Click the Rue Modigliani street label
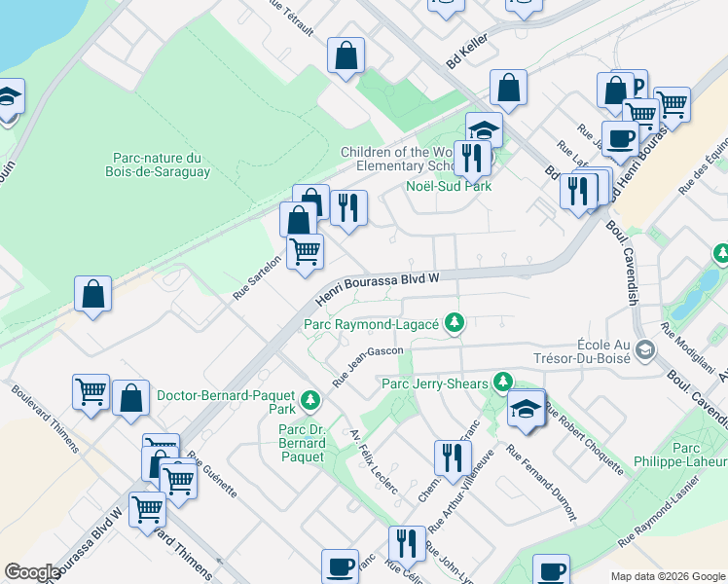The image size is (728, 584). coord(688,347)
